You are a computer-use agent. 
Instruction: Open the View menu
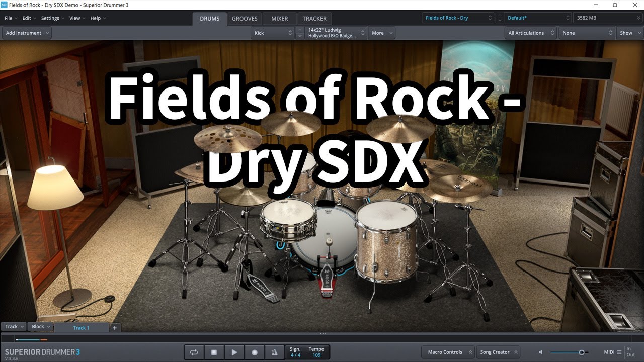pos(77,18)
